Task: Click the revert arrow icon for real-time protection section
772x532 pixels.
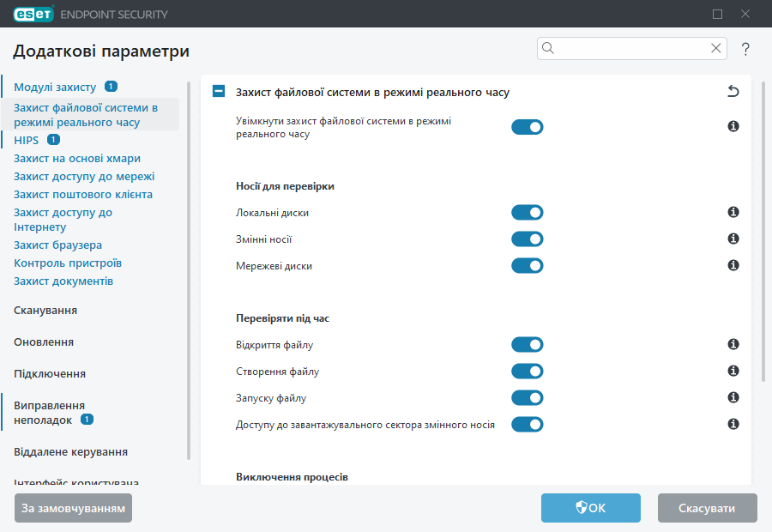Action: click(x=733, y=92)
